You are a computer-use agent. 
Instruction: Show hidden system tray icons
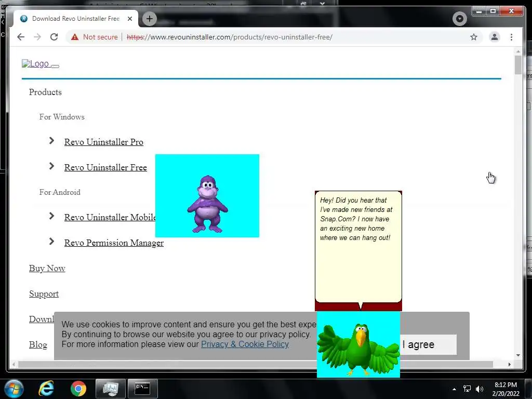point(454,389)
